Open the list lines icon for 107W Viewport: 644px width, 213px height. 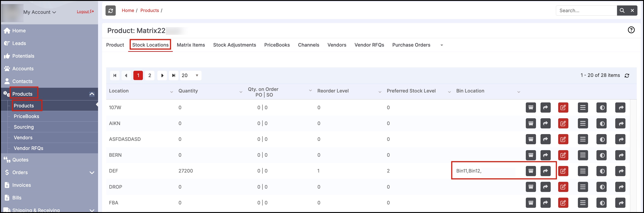click(583, 108)
